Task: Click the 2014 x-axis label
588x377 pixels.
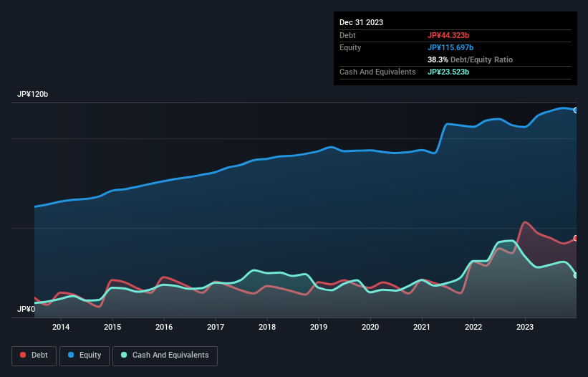Action: click(61, 327)
